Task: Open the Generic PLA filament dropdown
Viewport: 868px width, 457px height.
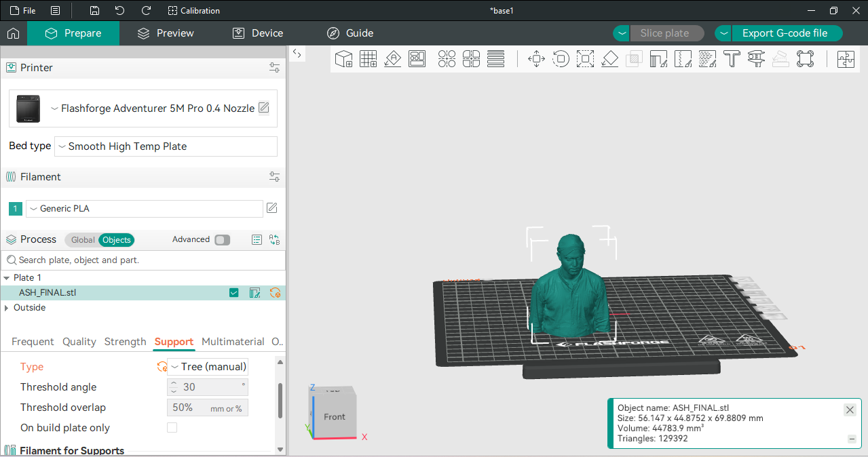Action: [x=144, y=209]
